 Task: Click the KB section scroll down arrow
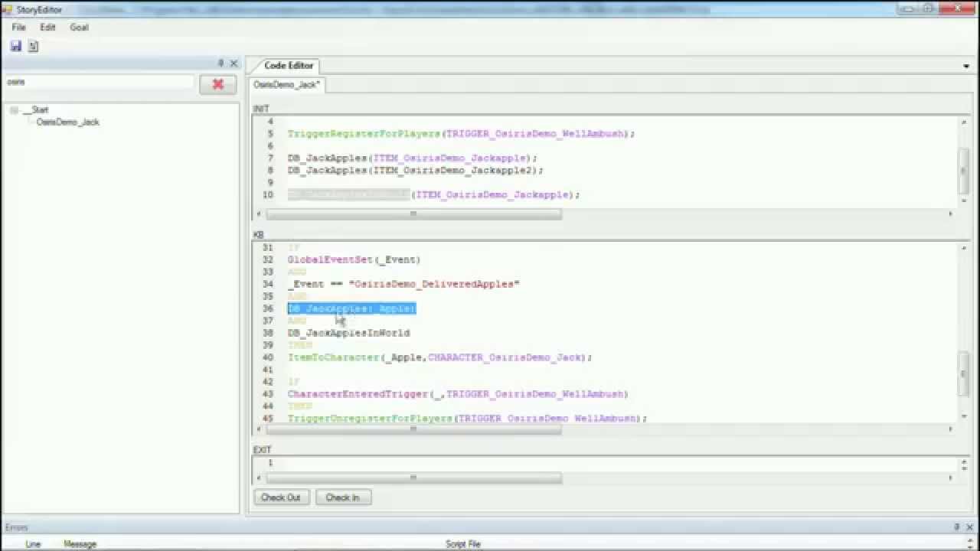pos(964,416)
